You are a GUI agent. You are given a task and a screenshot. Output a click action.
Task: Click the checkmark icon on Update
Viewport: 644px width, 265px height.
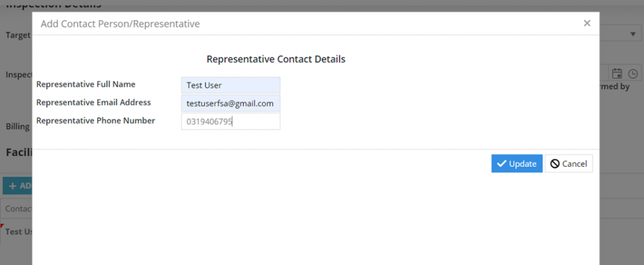click(501, 164)
